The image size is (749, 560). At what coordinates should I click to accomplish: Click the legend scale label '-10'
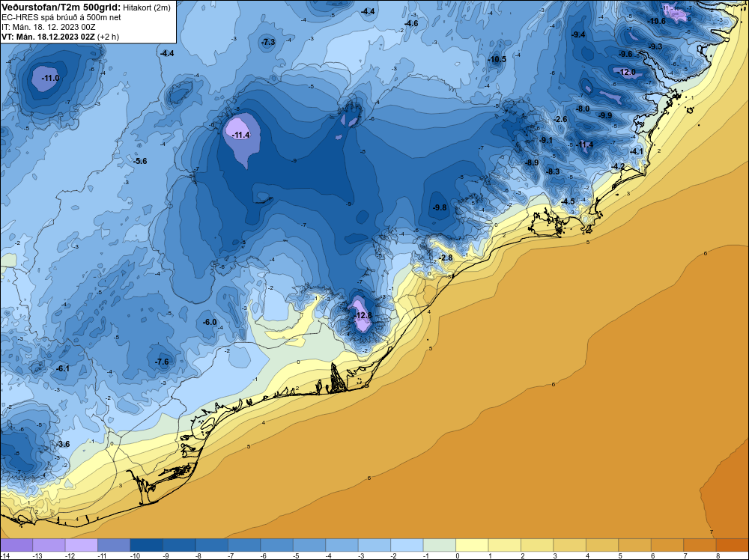pos(135,556)
